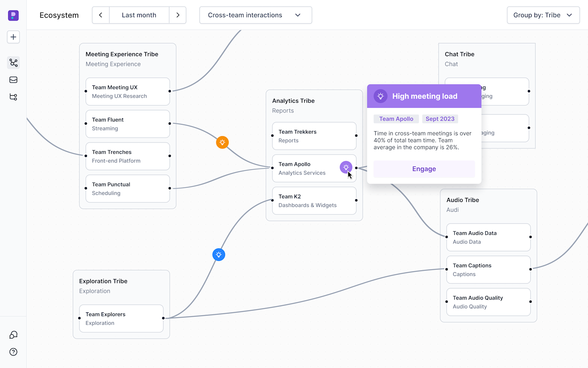Click the Ecosystem page title
The image size is (588, 368).
click(59, 15)
